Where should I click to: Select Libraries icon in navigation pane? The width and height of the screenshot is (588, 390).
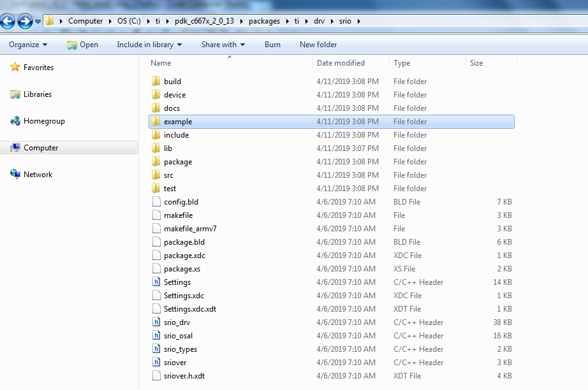15,94
